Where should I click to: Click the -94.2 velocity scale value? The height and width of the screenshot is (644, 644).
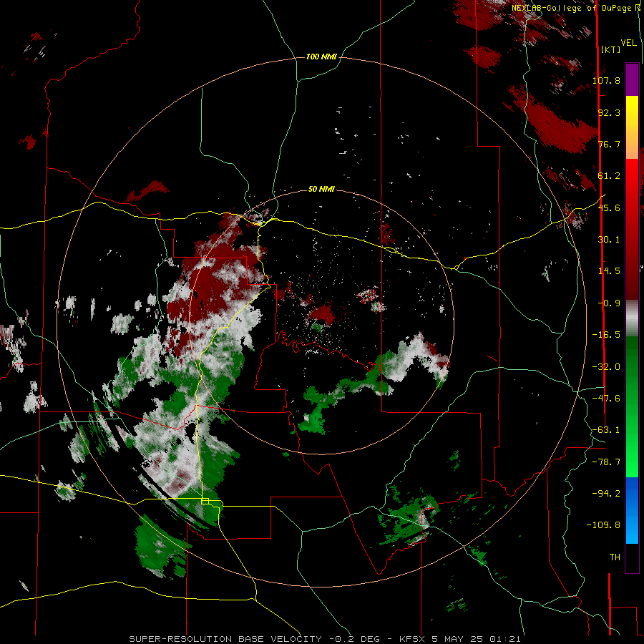click(x=606, y=493)
